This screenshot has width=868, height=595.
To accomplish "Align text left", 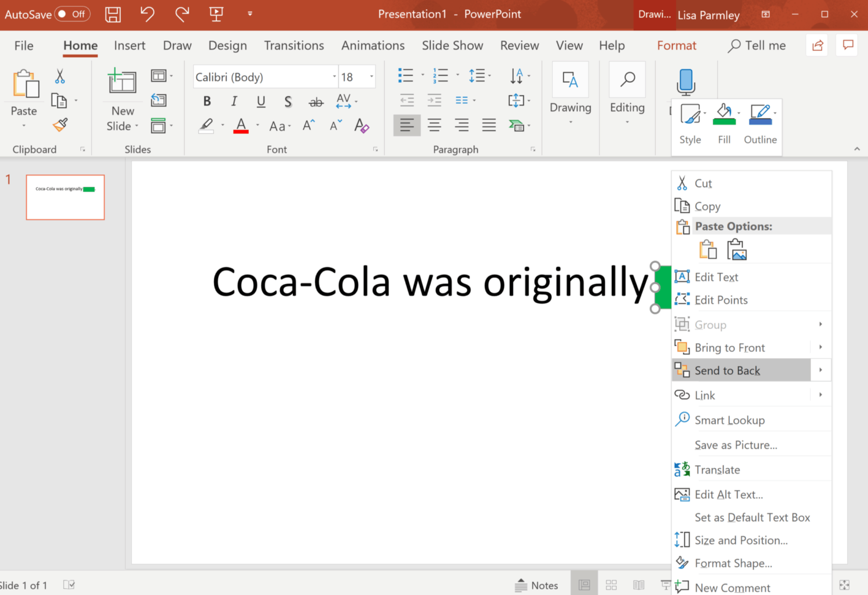I will click(x=407, y=125).
